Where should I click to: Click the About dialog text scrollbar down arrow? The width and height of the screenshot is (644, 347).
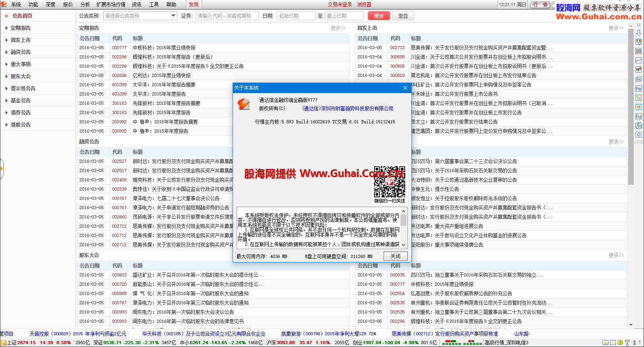pyautogui.click(x=404, y=245)
